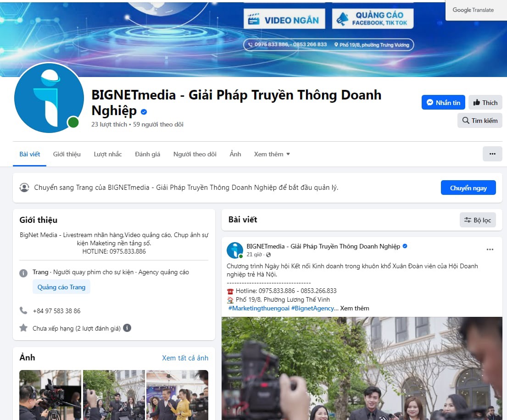This screenshot has width=507, height=420.
Task: Click QUẢNG CÁO FACEBOOK, TIKTOK banner box
Action: (x=373, y=19)
